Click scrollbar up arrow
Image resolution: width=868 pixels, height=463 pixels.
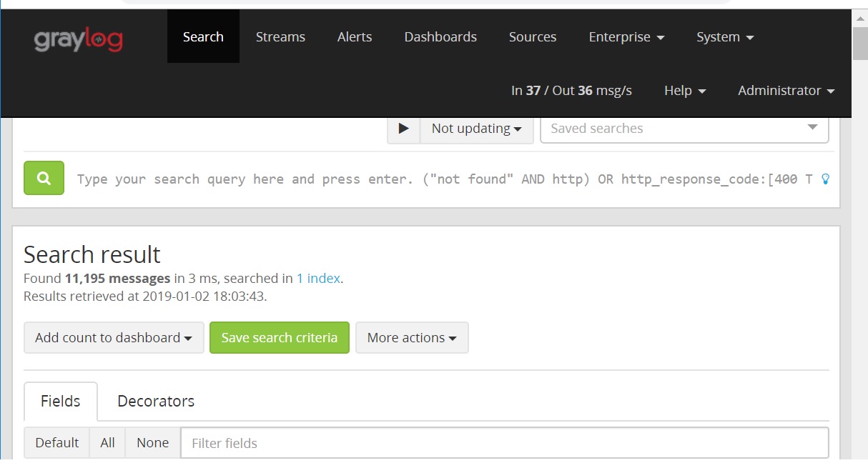pos(861,17)
